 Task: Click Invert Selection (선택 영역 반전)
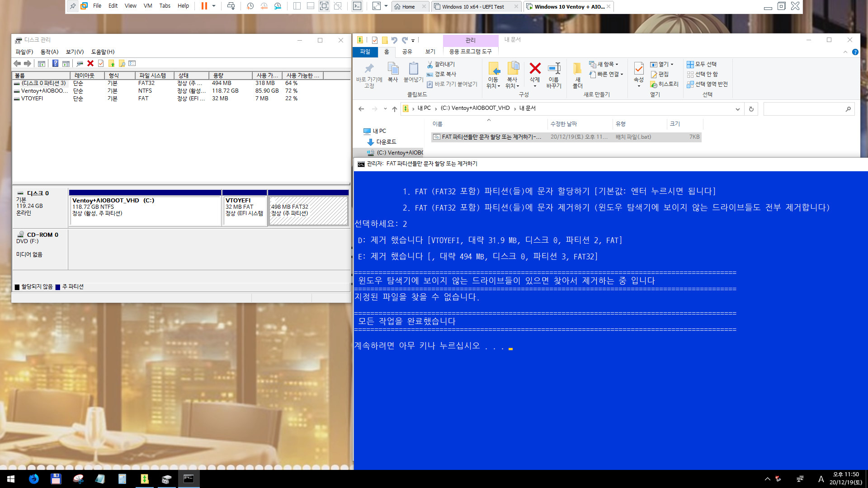pyautogui.click(x=707, y=84)
